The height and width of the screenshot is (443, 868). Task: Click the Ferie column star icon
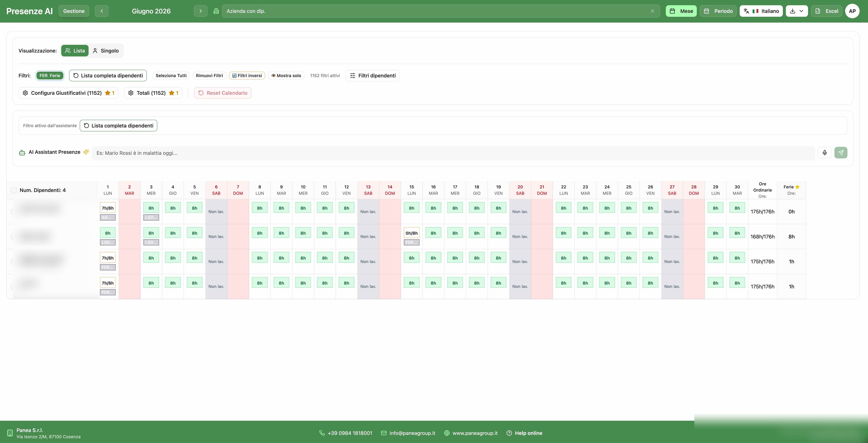(797, 187)
